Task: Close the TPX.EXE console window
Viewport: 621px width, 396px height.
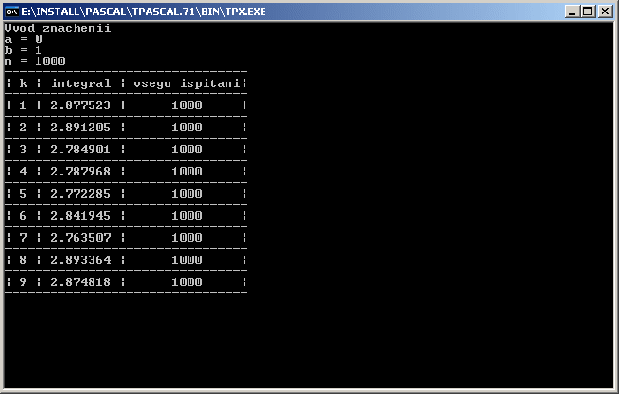Action: click(x=605, y=11)
